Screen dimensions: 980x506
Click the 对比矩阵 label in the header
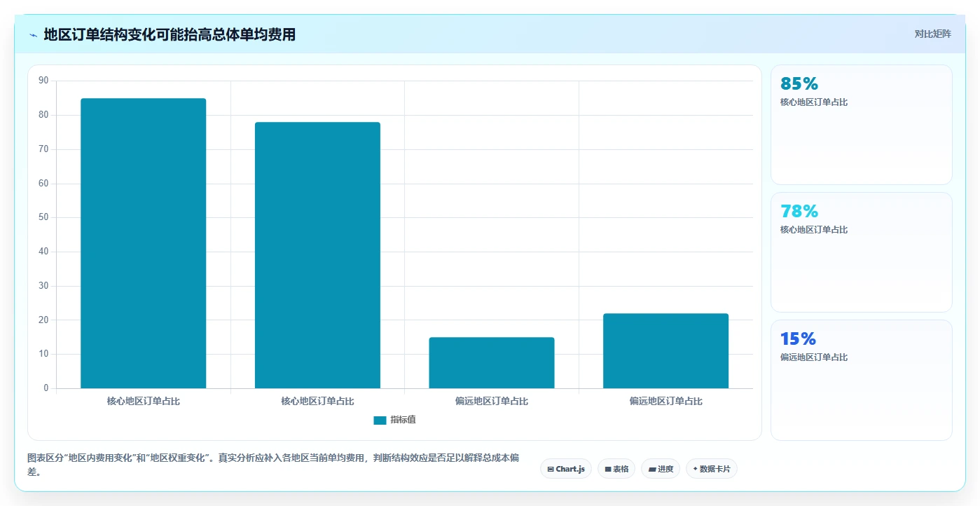point(932,34)
